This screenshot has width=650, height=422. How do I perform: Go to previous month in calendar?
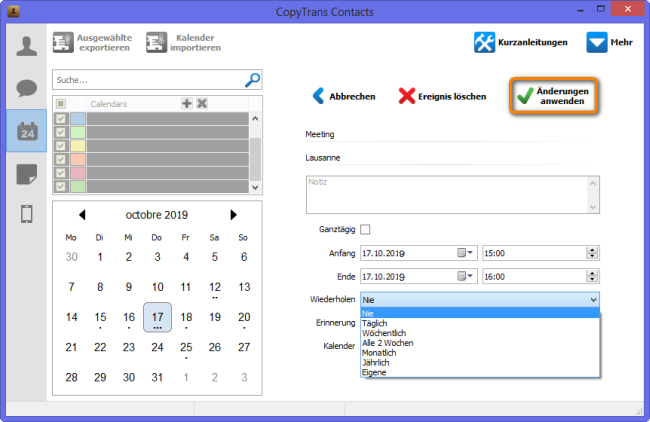[x=82, y=215]
